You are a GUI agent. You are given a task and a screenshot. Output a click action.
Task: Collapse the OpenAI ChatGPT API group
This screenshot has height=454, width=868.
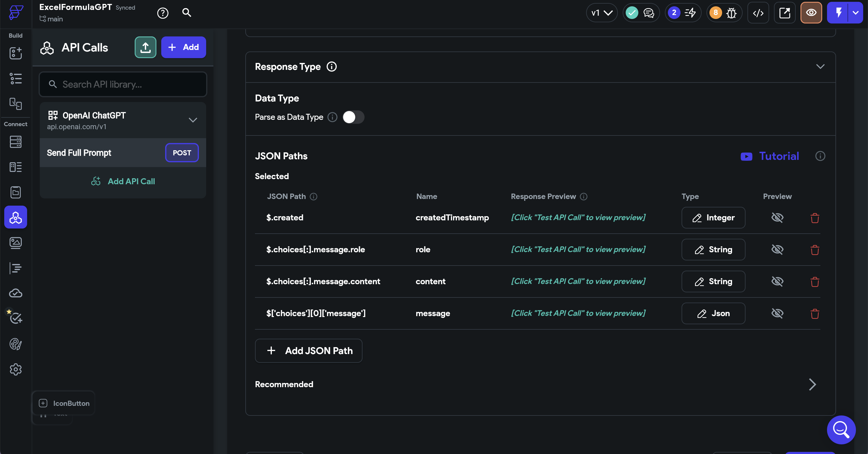(193, 120)
